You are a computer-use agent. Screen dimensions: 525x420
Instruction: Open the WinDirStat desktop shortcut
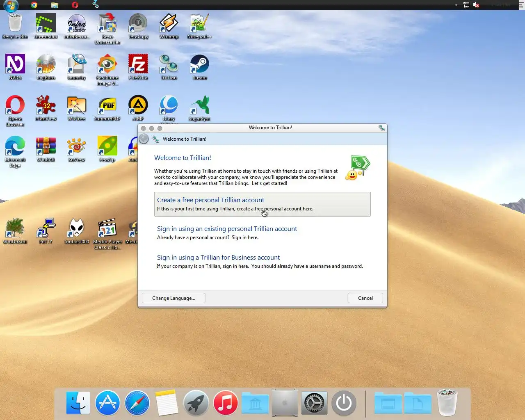(15, 231)
